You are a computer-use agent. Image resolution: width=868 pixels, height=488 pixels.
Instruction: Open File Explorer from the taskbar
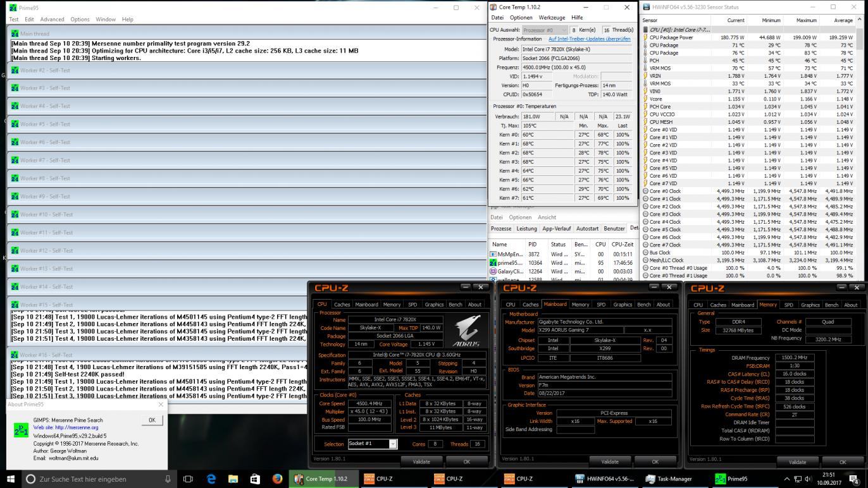click(x=233, y=479)
